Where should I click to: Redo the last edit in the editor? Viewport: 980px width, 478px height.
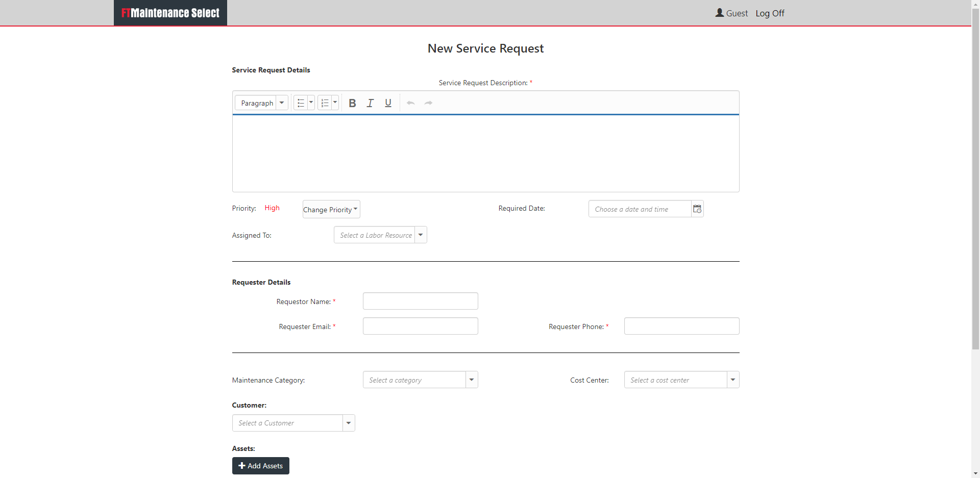[x=428, y=103]
